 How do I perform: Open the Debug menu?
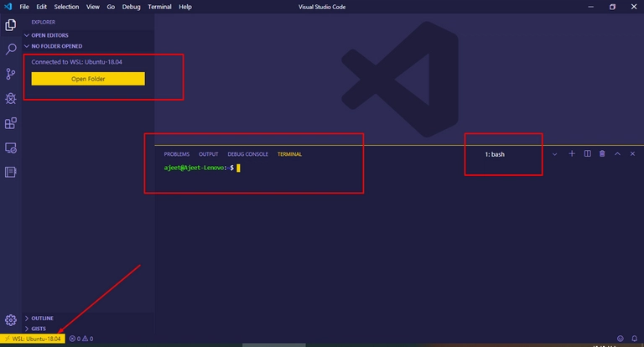(x=131, y=7)
